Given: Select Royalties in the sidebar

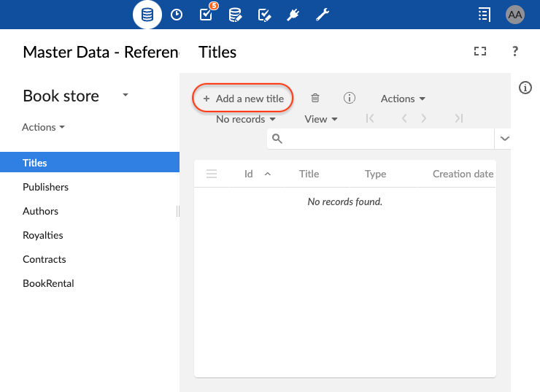Looking at the screenshot, I should click(x=43, y=235).
